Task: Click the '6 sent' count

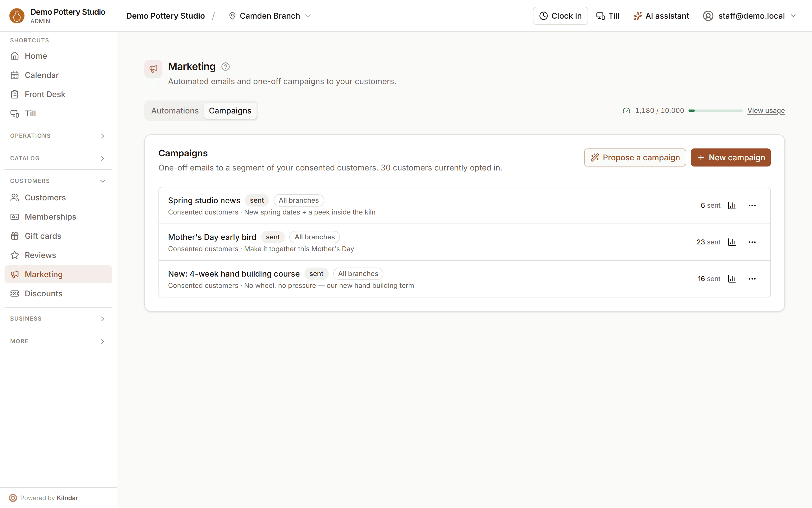Action: [x=710, y=205]
